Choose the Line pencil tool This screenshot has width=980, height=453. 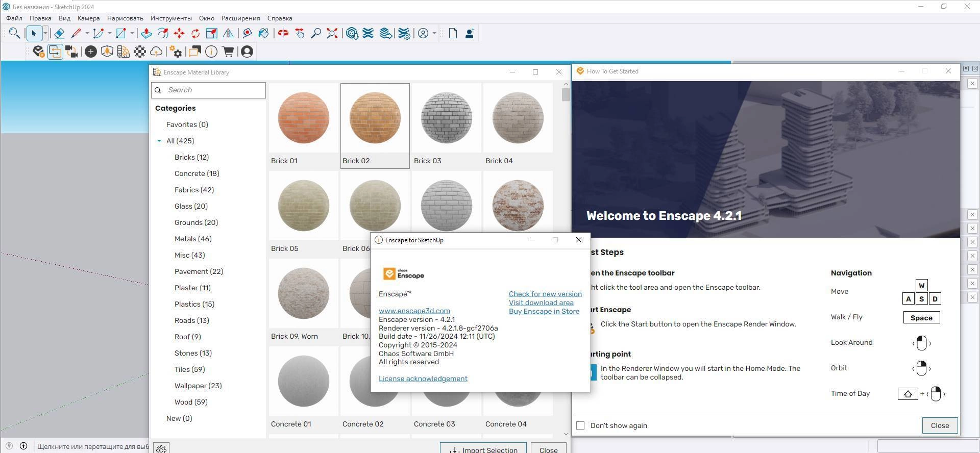tap(76, 33)
